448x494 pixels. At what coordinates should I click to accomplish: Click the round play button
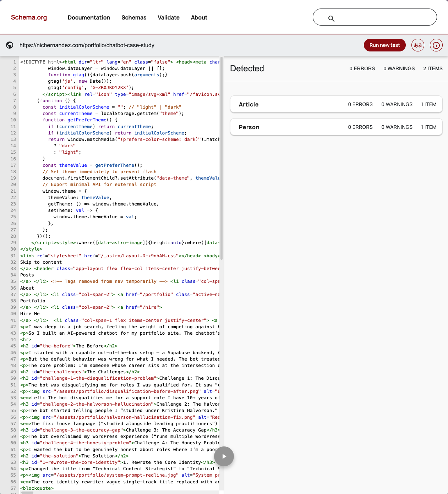click(x=224, y=456)
